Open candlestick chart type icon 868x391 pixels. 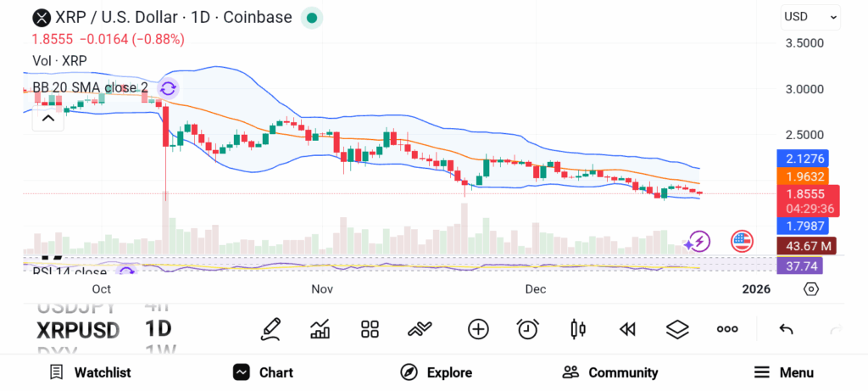click(578, 329)
